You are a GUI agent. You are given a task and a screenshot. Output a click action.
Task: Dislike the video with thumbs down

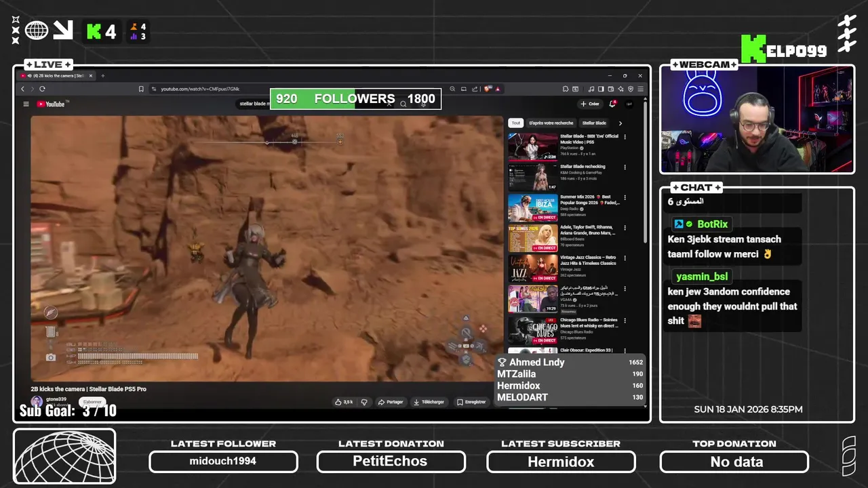coord(364,402)
